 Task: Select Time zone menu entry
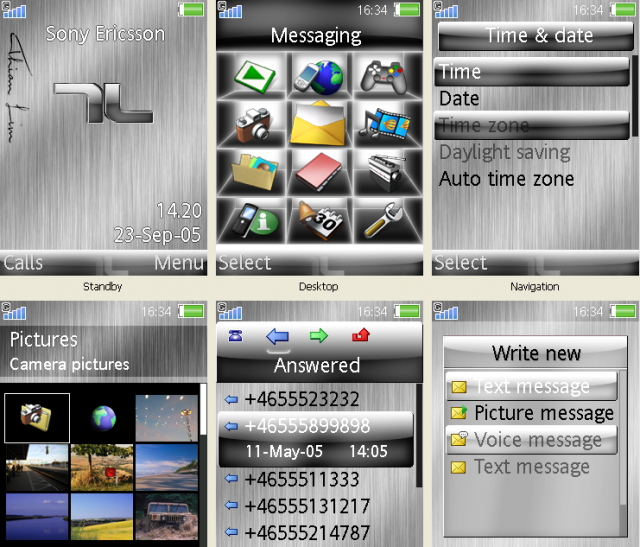(x=532, y=125)
